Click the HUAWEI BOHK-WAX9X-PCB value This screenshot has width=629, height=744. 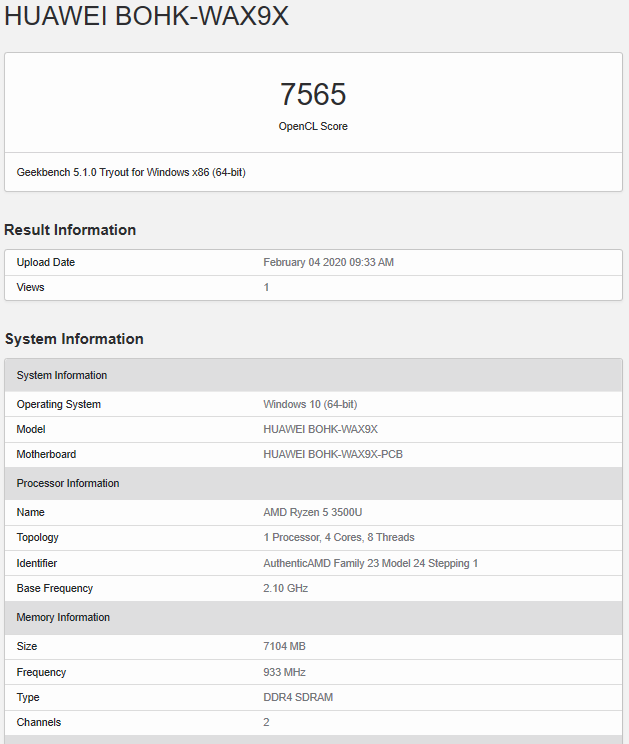point(333,455)
